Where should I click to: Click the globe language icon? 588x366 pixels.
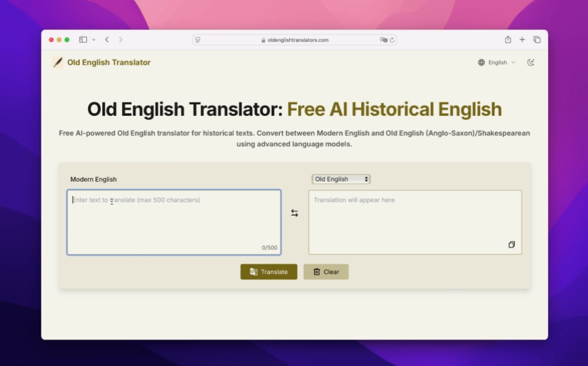point(482,62)
